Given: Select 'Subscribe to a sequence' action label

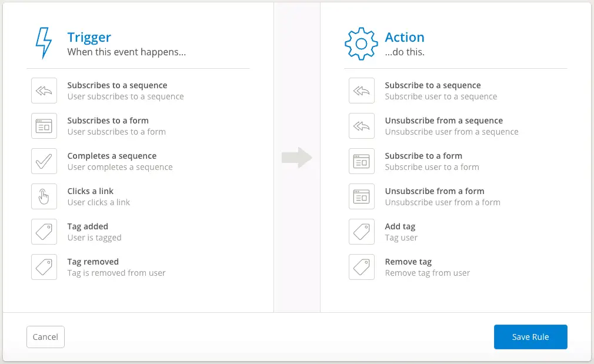Looking at the screenshot, I should [433, 85].
